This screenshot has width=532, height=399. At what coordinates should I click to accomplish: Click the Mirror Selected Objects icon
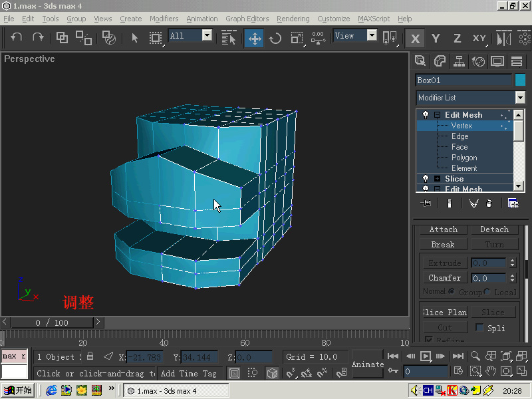(x=504, y=38)
